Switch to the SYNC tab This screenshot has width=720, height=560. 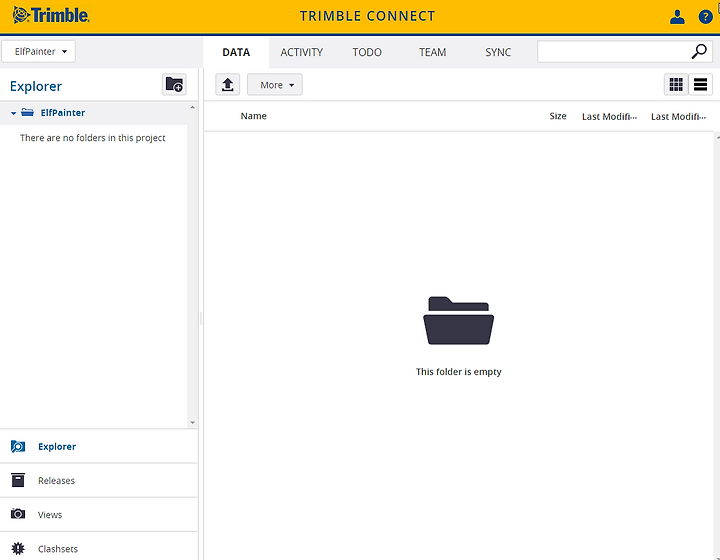(x=498, y=52)
